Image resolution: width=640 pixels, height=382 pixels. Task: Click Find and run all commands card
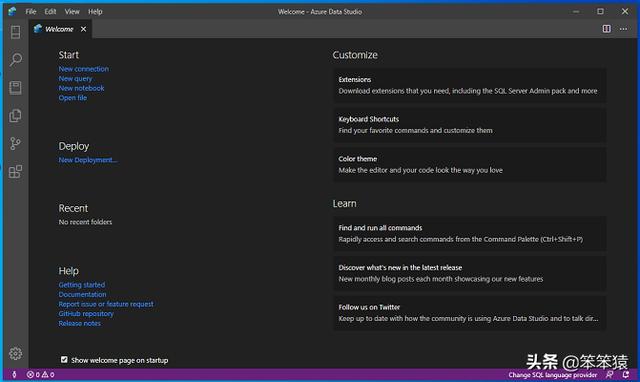[x=469, y=233]
